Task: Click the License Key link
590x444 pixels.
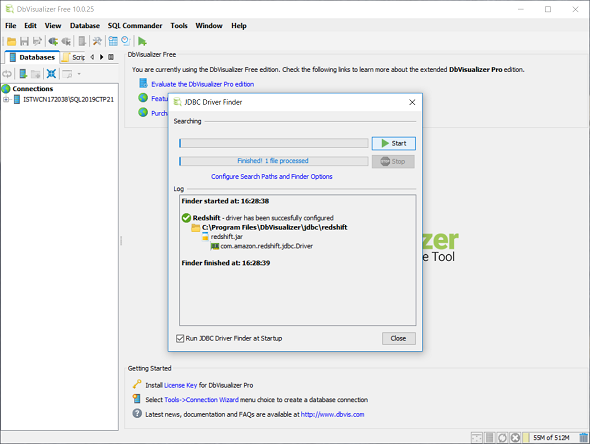Action: point(180,385)
